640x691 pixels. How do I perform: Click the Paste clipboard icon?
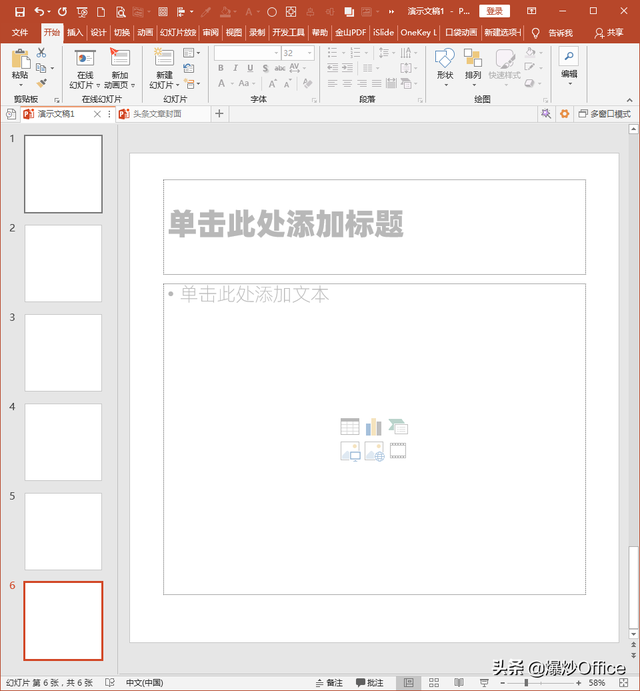tap(20, 59)
